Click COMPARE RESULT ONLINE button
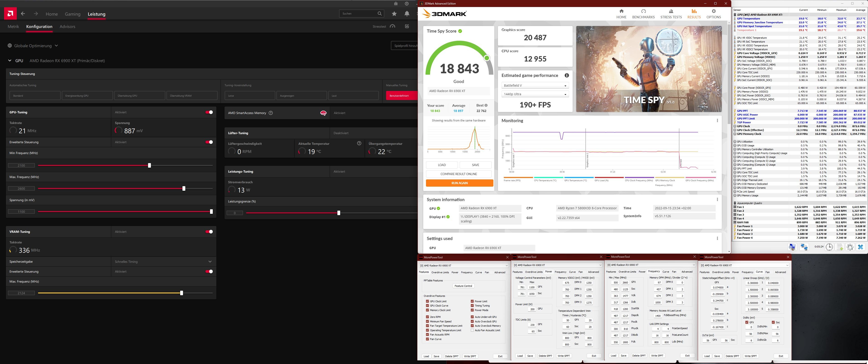 point(459,174)
